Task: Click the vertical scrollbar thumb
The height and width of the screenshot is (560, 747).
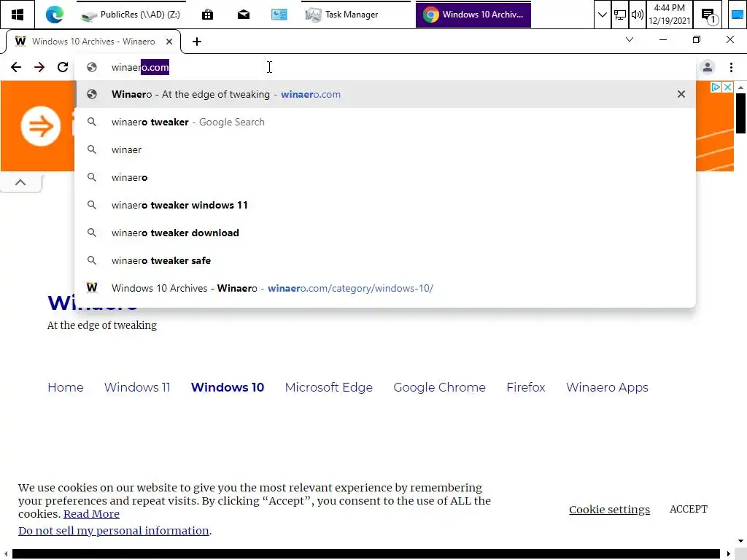Action: (740, 113)
